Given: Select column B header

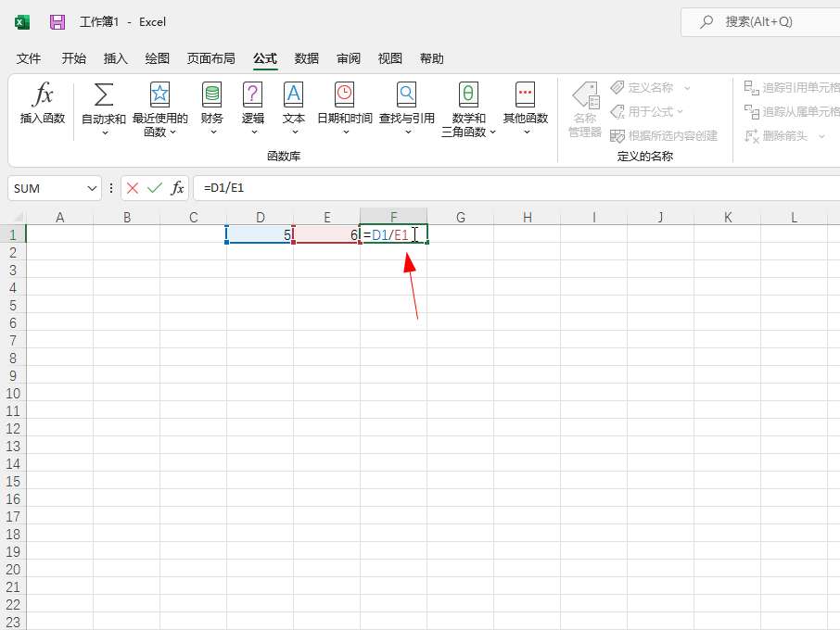Looking at the screenshot, I should (126, 217).
